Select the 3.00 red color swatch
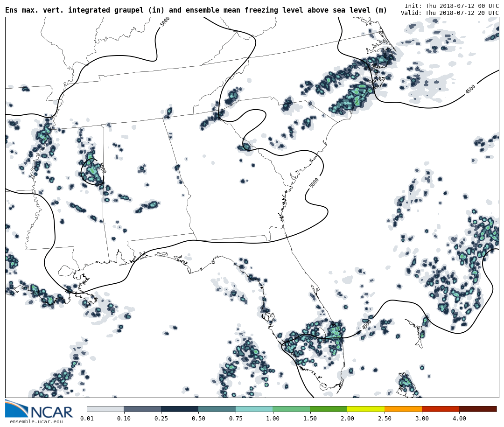Image resolution: width=504 pixels, height=427 pixels. 441,409
